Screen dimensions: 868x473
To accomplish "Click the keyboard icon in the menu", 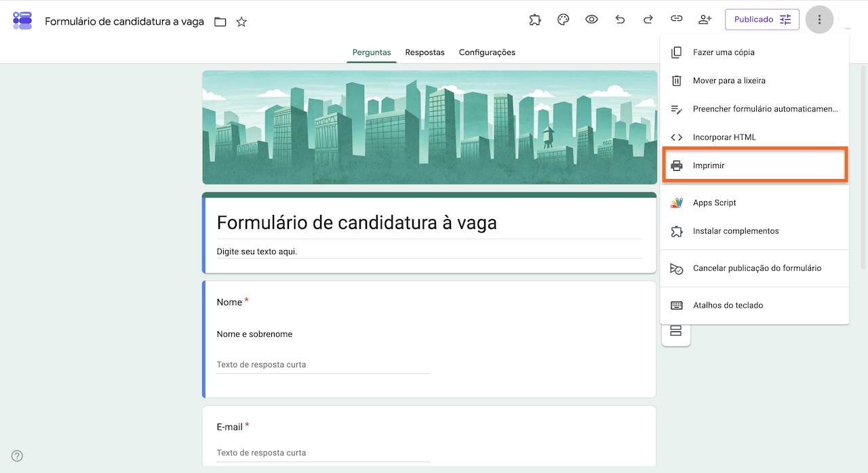I will pyautogui.click(x=676, y=306).
